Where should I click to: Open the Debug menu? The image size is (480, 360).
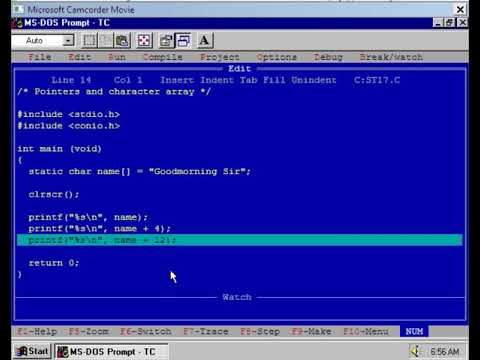point(328,57)
